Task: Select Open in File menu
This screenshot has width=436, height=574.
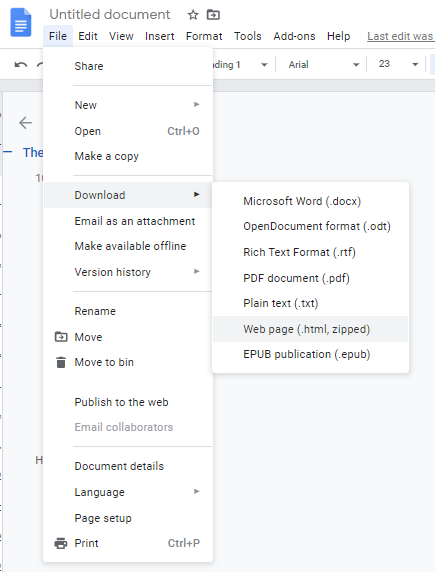Action: pos(128,131)
